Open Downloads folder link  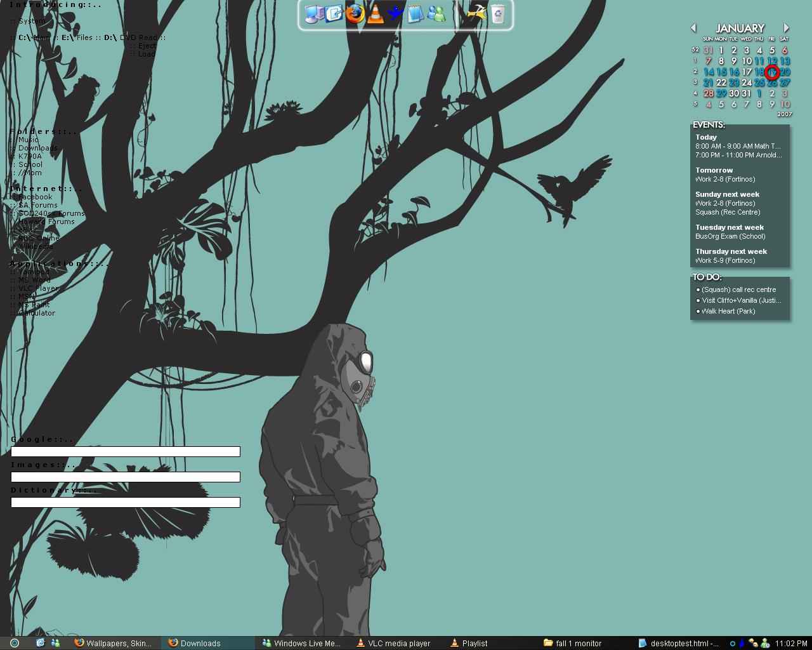[38, 148]
